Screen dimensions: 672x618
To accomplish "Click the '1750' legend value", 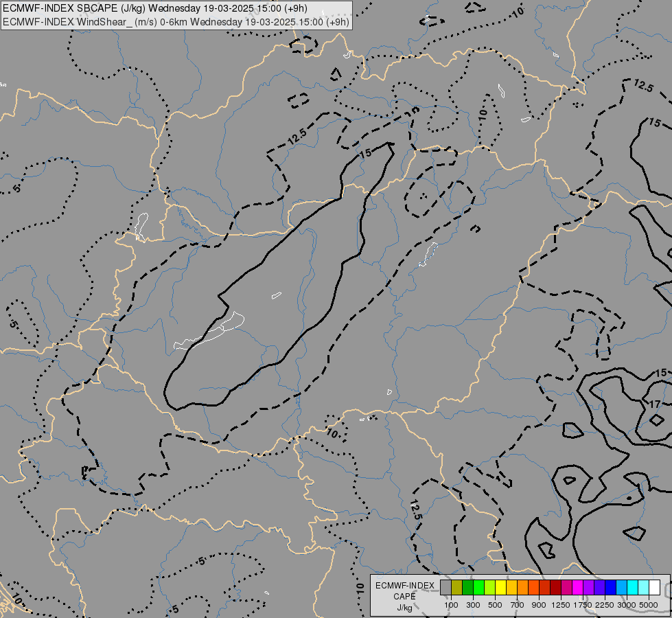I will click(583, 605).
